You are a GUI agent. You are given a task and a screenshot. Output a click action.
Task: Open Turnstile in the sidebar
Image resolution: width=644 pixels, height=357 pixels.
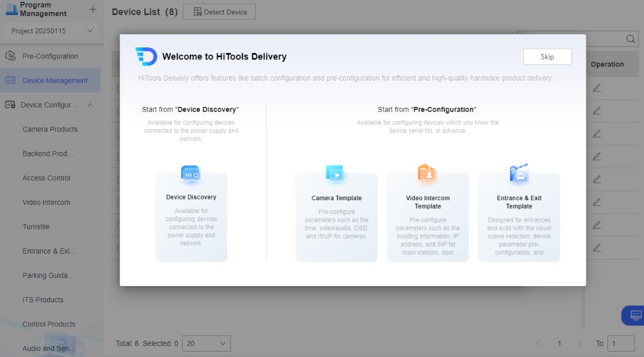(x=36, y=227)
